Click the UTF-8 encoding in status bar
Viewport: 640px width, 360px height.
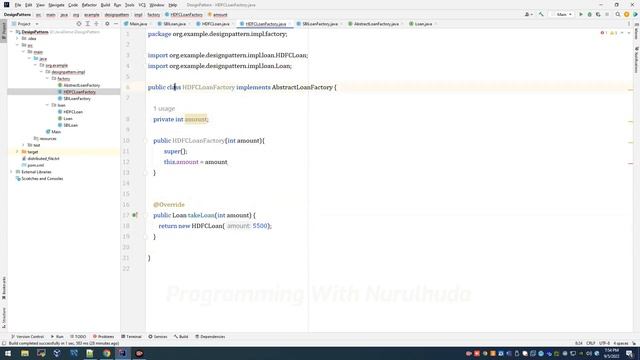click(x=604, y=343)
